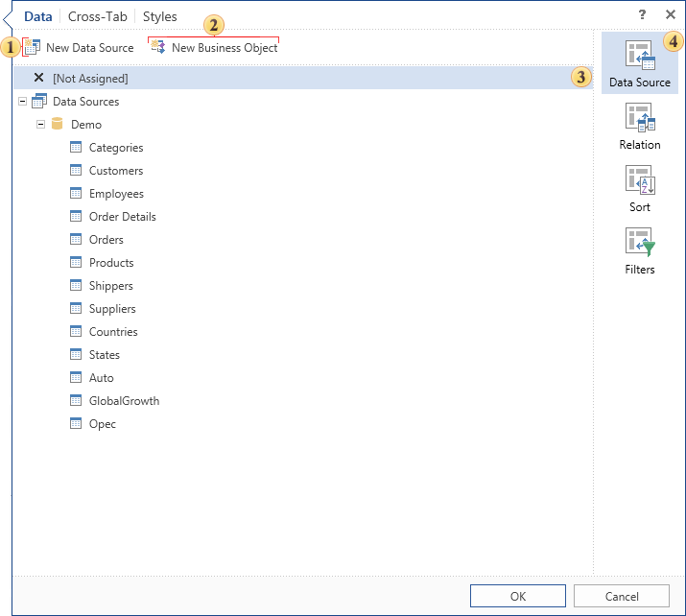Switch to the Cross-Tab tab
The height and width of the screenshot is (616, 686).
pos(97,16)
